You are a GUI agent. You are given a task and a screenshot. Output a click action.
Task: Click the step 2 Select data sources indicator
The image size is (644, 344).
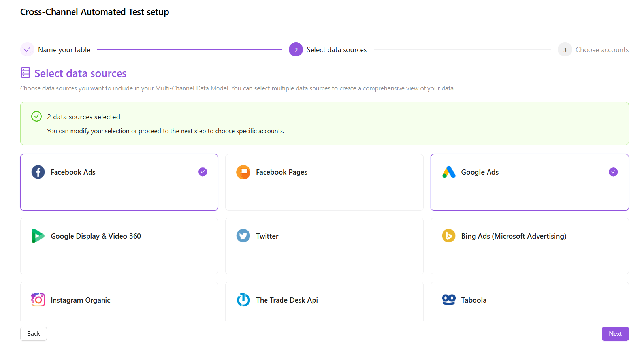tap(296, 50)
